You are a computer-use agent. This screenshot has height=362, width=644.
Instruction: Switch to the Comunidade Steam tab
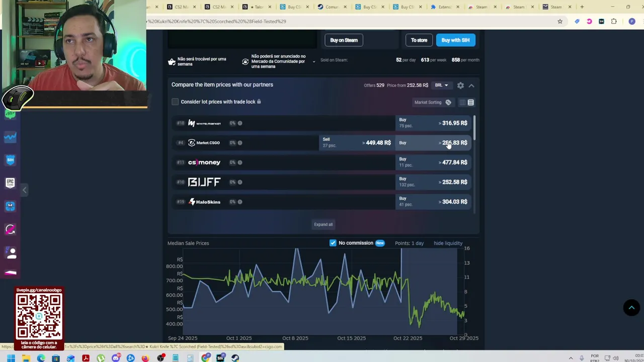pos(332,7)
